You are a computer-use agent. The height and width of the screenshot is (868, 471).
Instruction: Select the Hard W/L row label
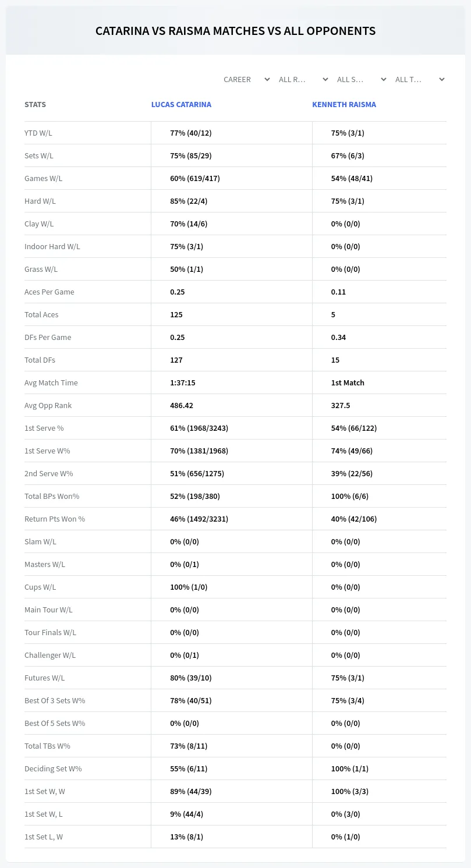click(x=40, y=201)
